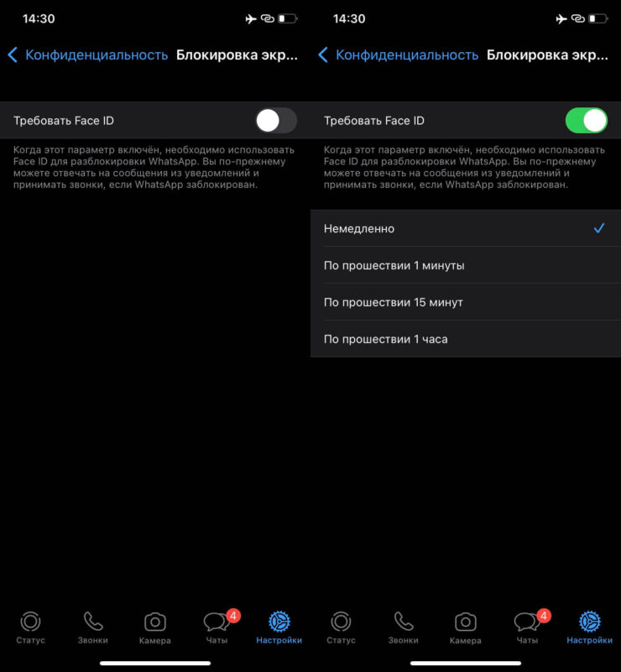
Task: Choose По прошествии 1 часа
Action: 466,339
